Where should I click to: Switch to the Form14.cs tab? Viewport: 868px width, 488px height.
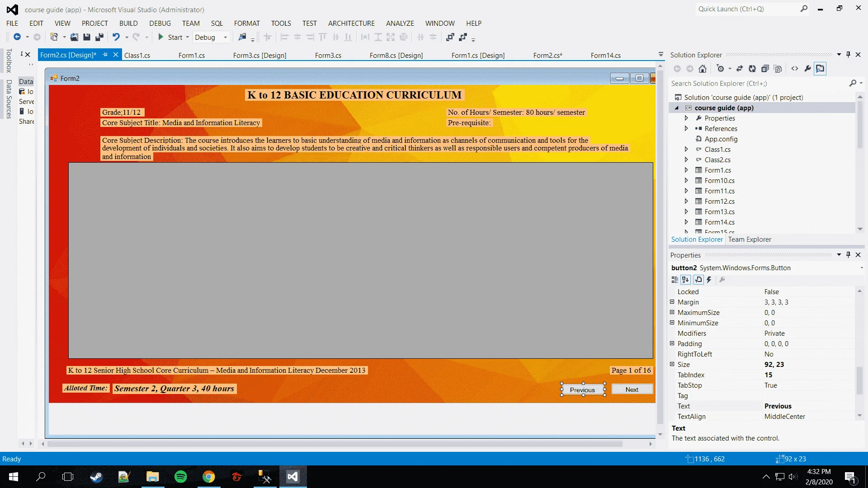[606, 55]
